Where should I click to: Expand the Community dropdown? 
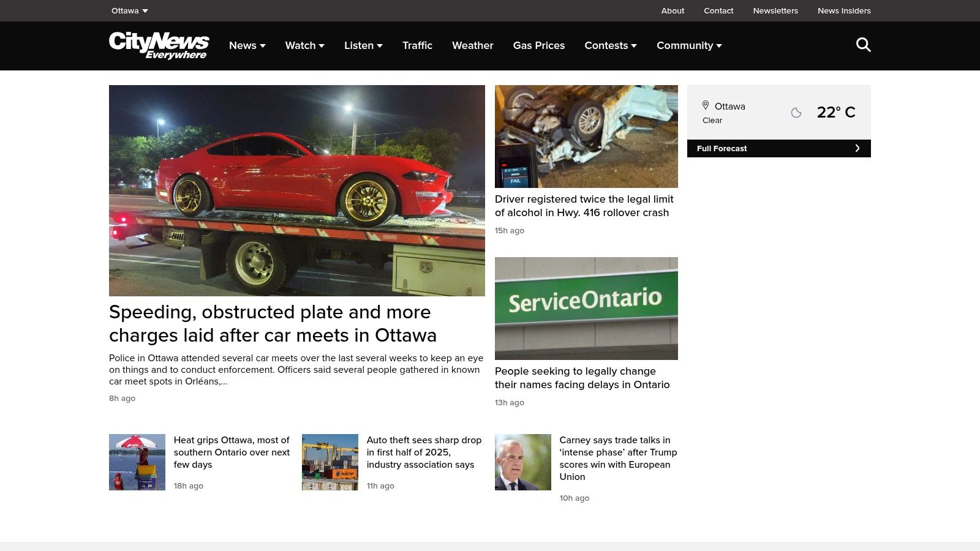[x=688, y=45]
